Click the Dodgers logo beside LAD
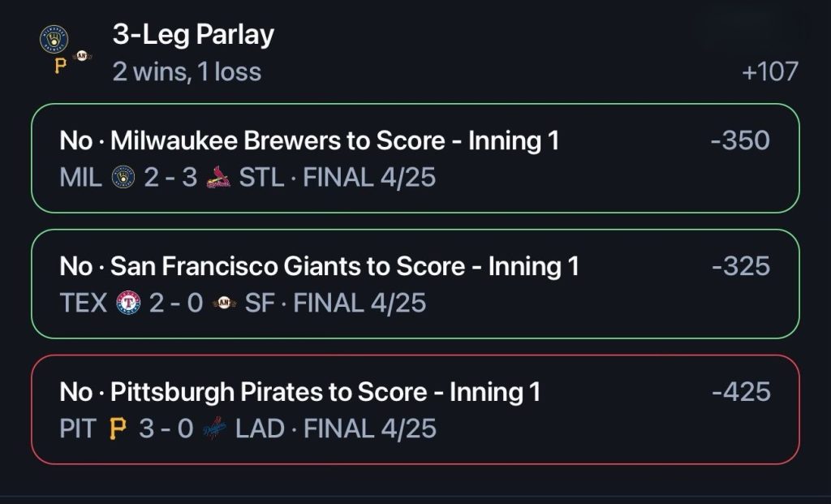Screen dimensions: 831x504 point(214,429)
